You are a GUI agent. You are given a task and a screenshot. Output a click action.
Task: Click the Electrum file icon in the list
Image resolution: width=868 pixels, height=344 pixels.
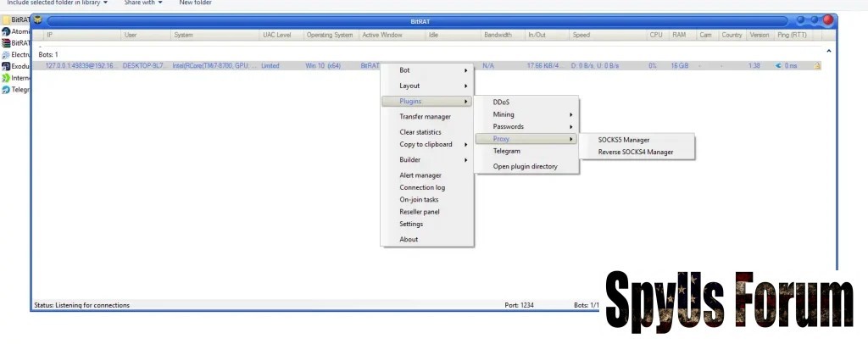(6, 54)
